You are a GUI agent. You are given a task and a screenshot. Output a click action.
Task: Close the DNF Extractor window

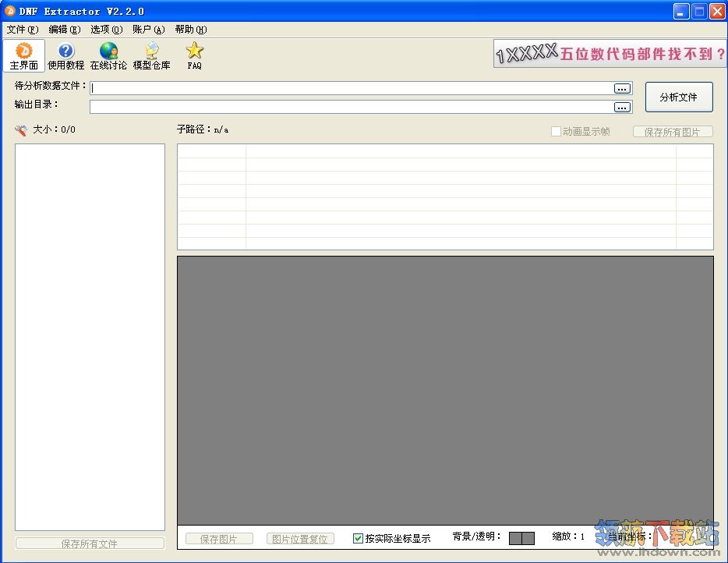point(717,12)
